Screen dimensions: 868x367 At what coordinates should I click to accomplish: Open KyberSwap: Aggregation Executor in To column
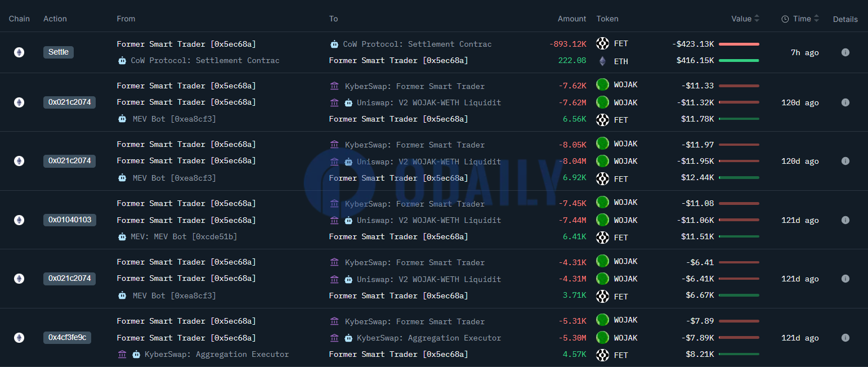pos(429,338)
